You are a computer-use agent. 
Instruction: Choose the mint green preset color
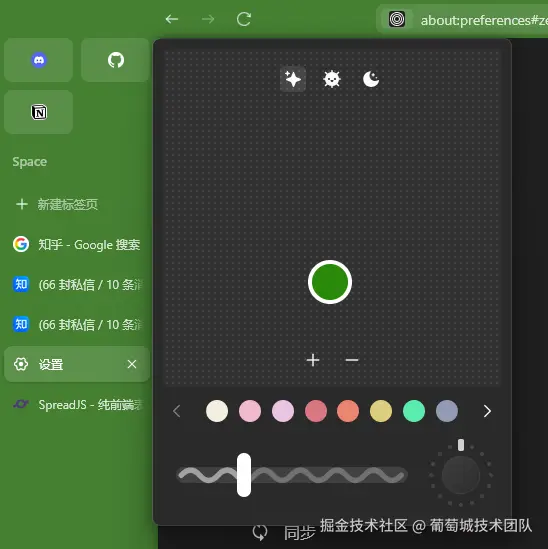point(414,411)
